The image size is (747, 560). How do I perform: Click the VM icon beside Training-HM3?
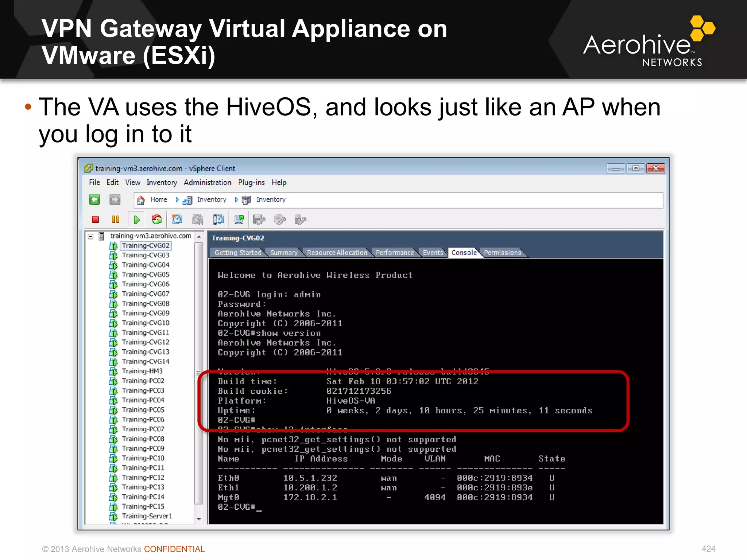[113, 372]
